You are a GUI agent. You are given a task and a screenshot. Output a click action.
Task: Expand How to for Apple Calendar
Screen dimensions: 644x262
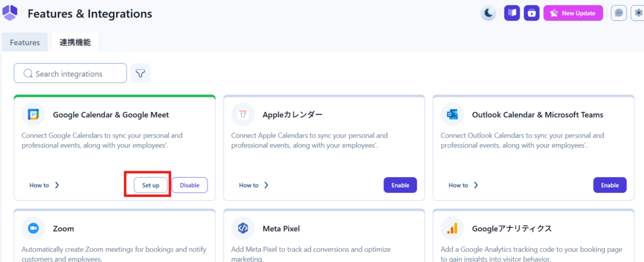coord(253,185)
